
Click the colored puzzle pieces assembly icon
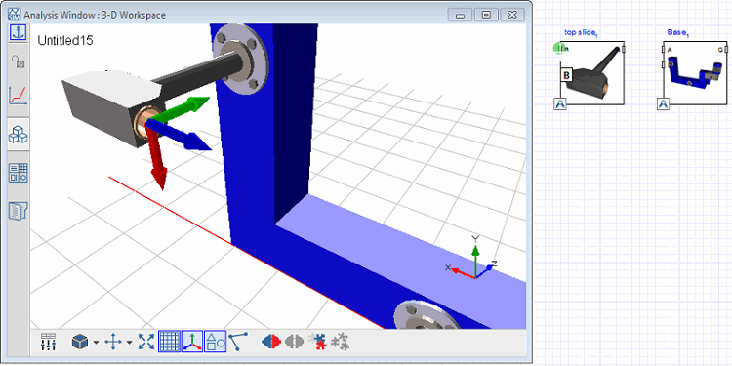coord(317,342)
